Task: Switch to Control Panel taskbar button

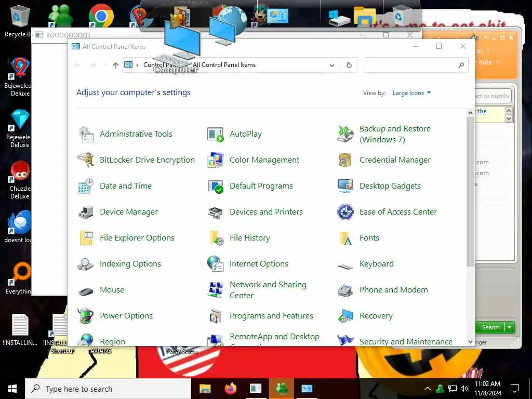Action: click(307, 389)
